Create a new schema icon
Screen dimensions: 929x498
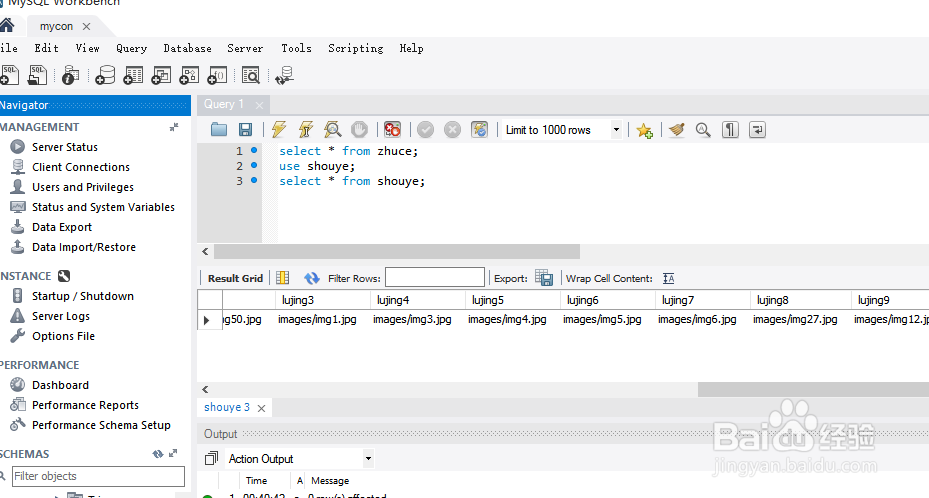coord(105,75)
